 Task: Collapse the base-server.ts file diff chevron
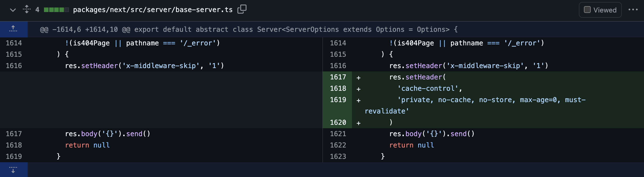pos(13,10)
